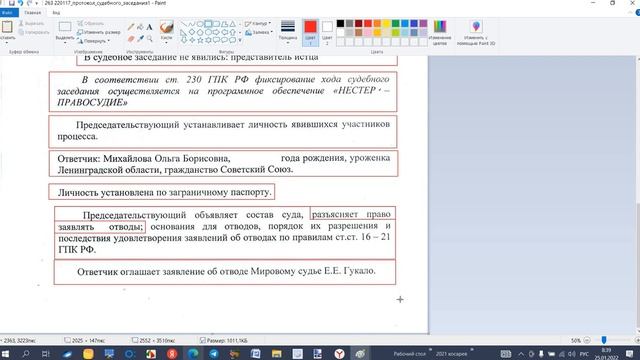Open the Rotate (Повернуть) dropdown

pos(93,41)
